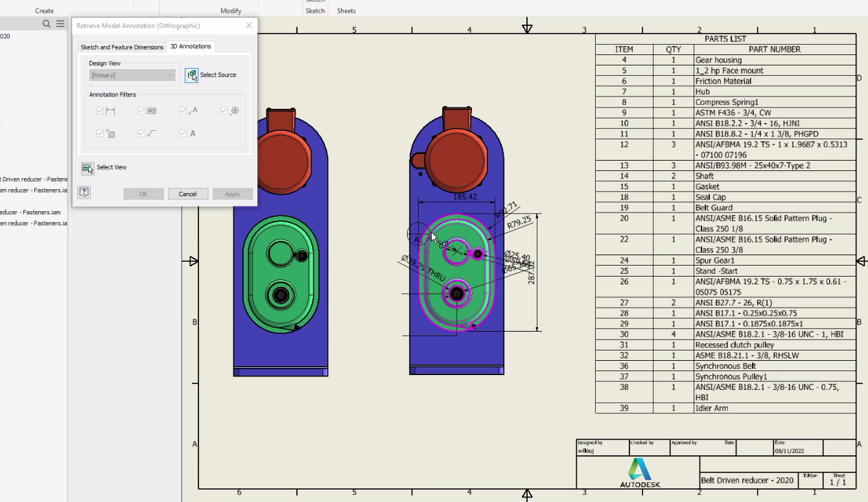Screen dimensions: 868x502
Task: Select the 3D Annotations tab
Action: (191, 47)
